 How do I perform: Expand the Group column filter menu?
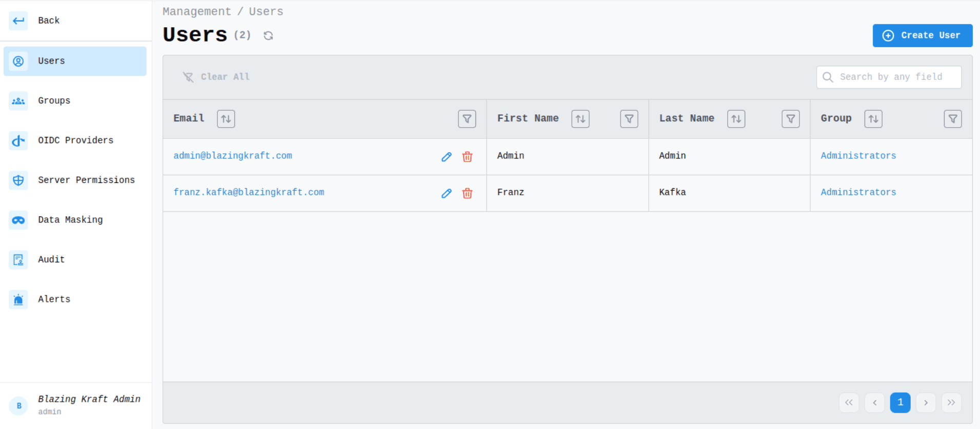click(952, 119)
